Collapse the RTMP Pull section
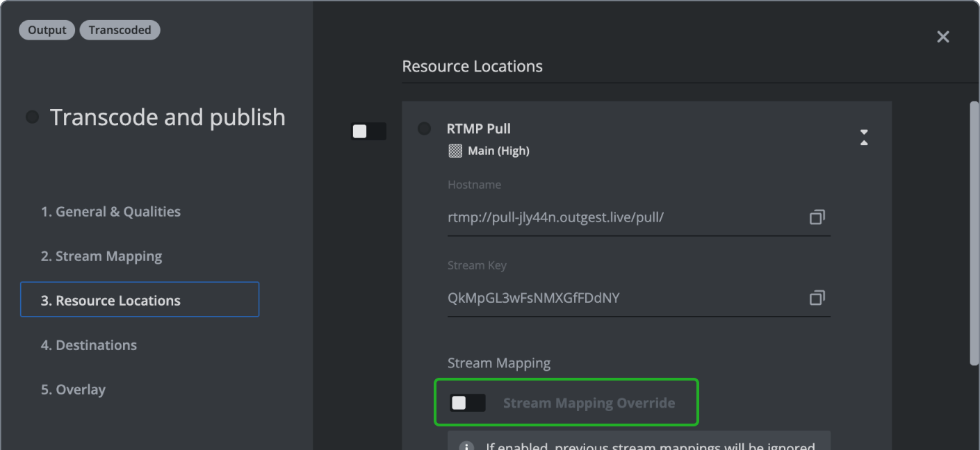980x450 pixels. (864, 137)
